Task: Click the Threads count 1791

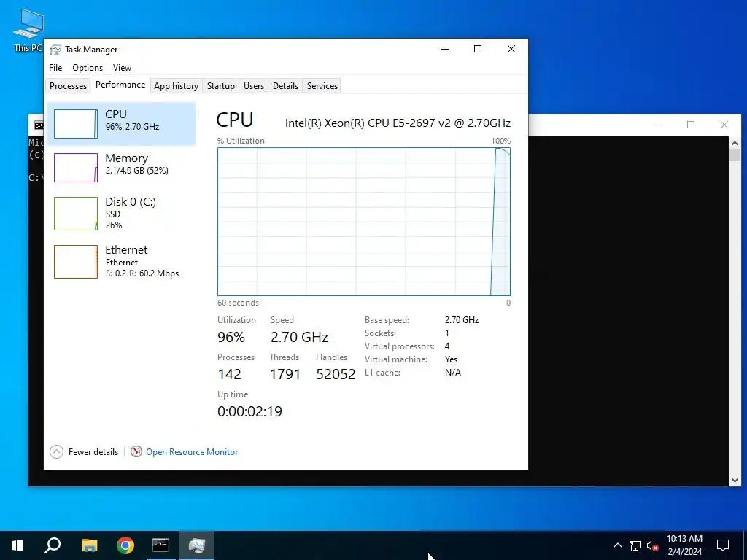Action: tap(285, 374)
